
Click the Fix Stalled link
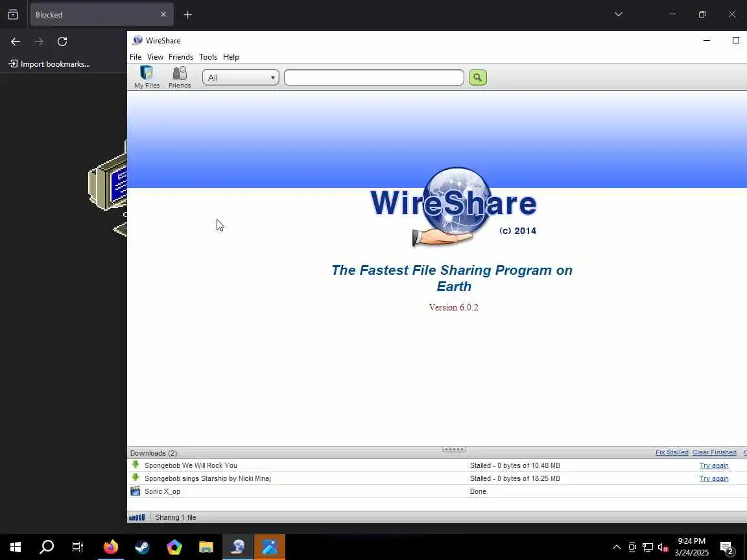pos(672,452)
